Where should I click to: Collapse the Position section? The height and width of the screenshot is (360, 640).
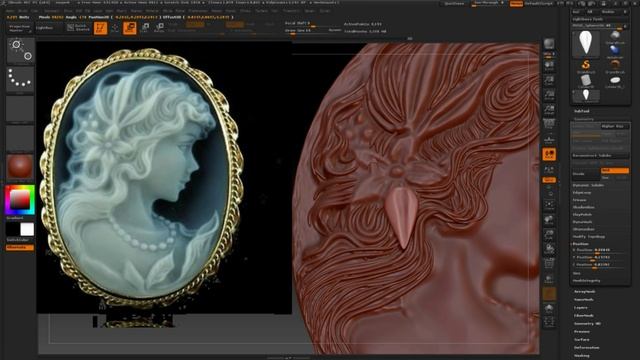pos(580,244)
